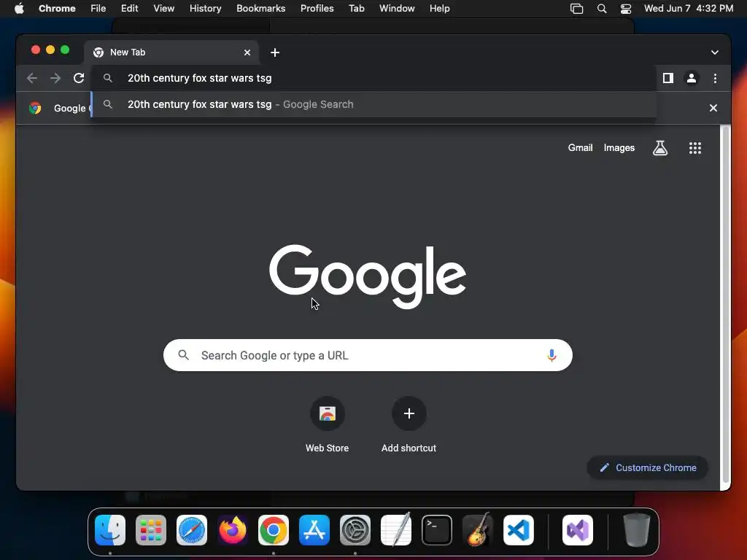Click the Google logo

click(368, 276)
